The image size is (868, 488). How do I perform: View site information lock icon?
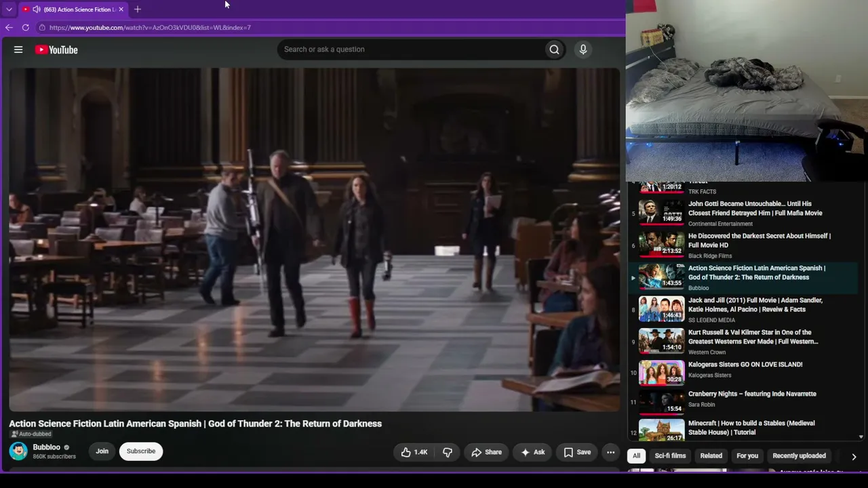pyautogui.click(x=42, y=28)
